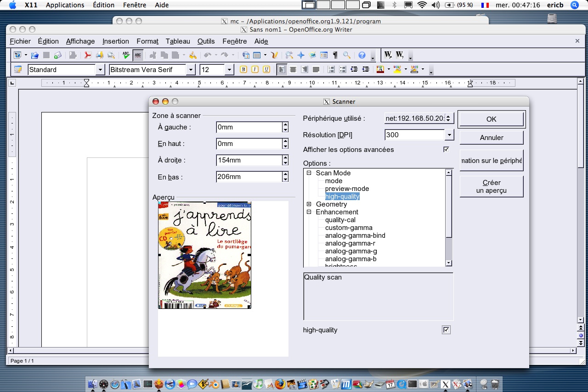Screen dimensions: 588x392
Task: Expand the Geometry tree node
Action: [309, 204]
